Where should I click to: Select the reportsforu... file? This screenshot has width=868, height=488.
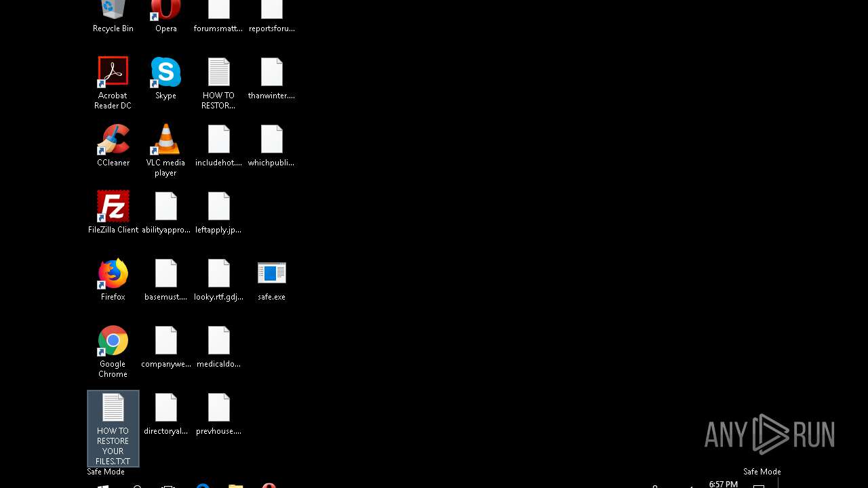pos(271,16)
